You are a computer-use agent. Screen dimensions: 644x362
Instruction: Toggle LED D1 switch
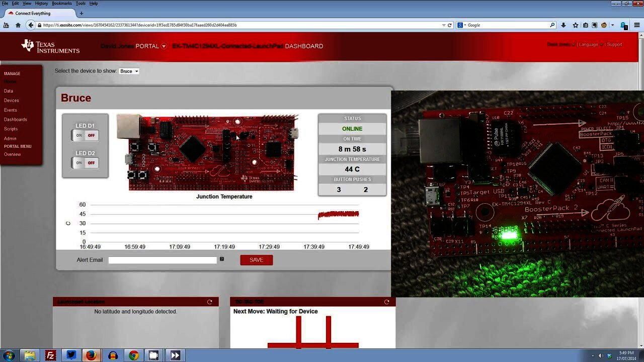(x=85, y=135)
